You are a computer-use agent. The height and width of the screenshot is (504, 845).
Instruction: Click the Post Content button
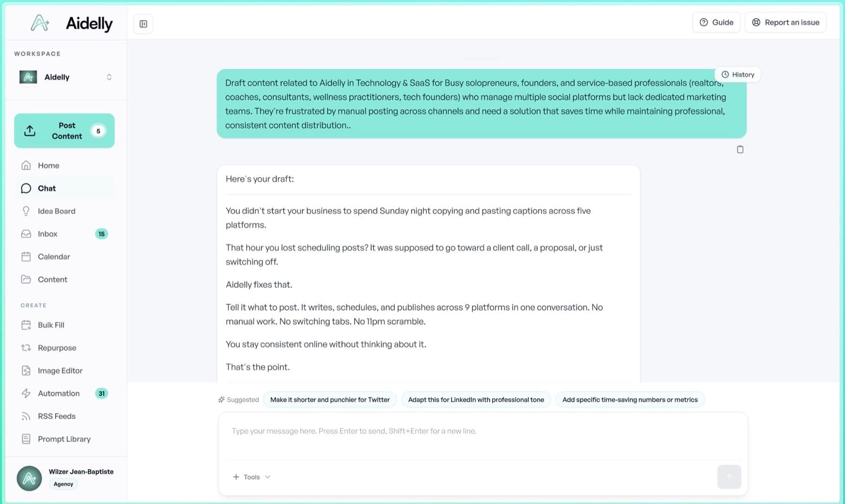click(64, 131)
